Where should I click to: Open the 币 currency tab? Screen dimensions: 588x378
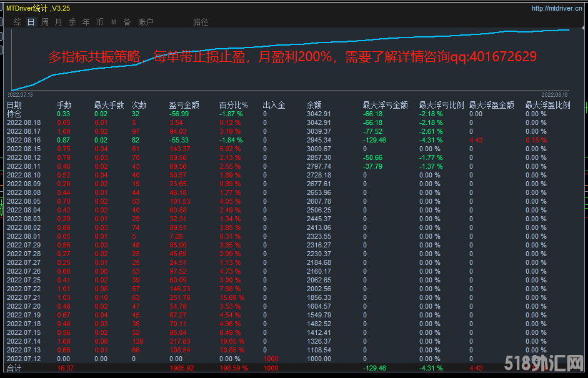pos(100,22)
